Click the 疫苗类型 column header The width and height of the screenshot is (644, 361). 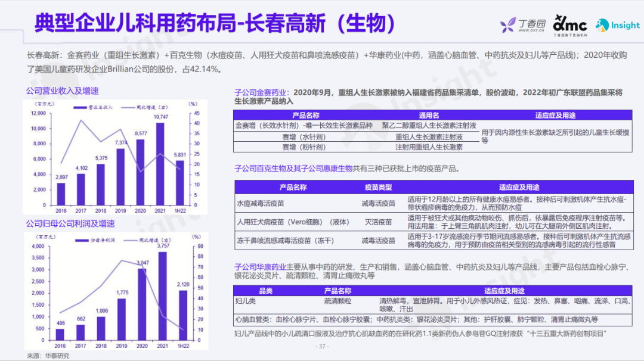coord(378,187)
